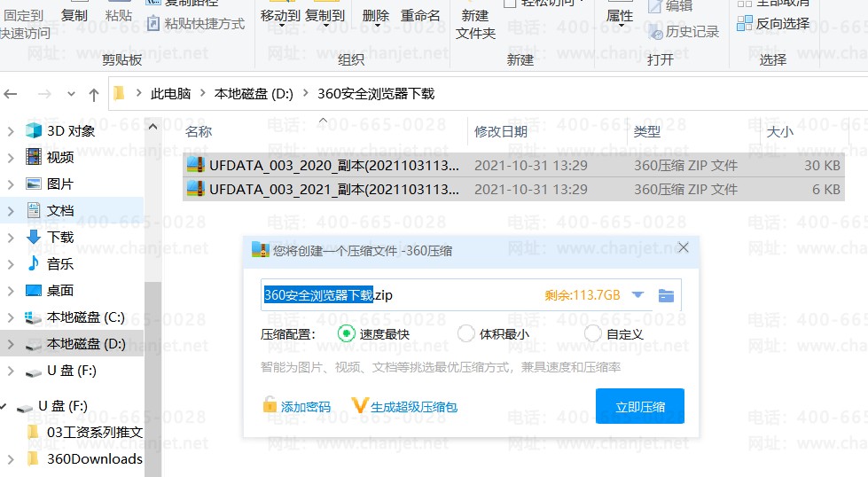Viewport: 868px width, 477px height.
Task: Select 速度最快 compression option
Action: pyautogui.click(x=373, y=333)
